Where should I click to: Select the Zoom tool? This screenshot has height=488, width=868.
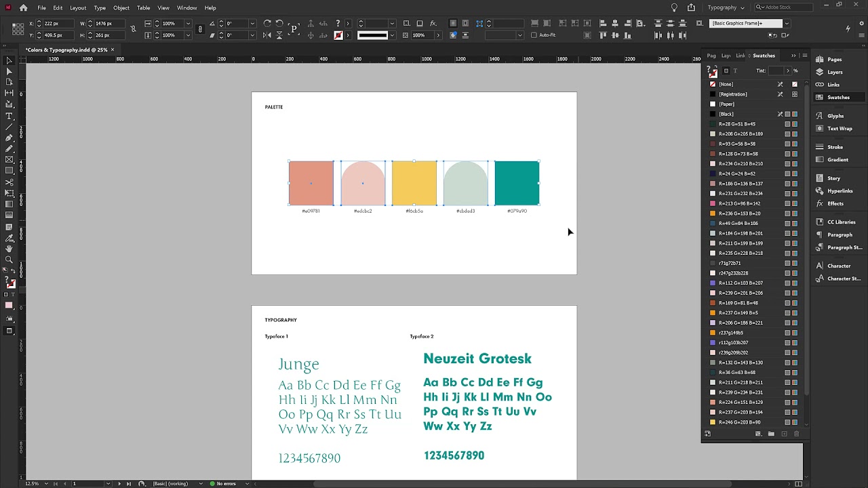click(9, 260)
